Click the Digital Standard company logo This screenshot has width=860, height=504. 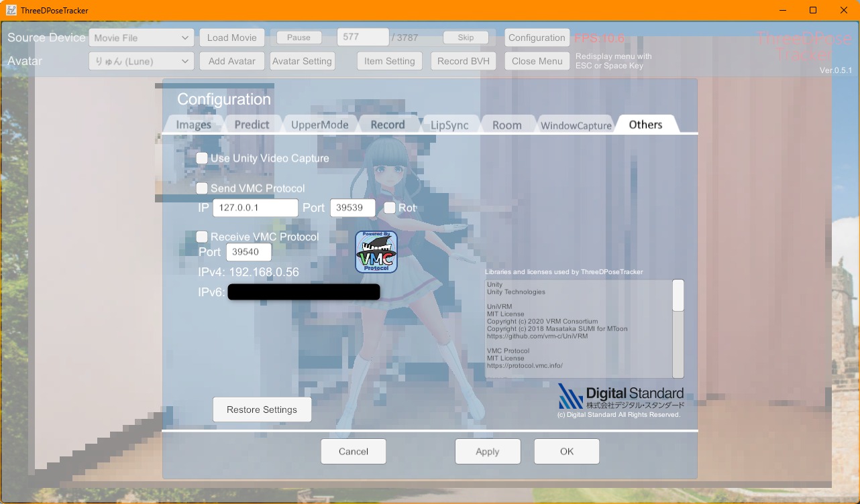pyautogui.click(x=621, y=396)
